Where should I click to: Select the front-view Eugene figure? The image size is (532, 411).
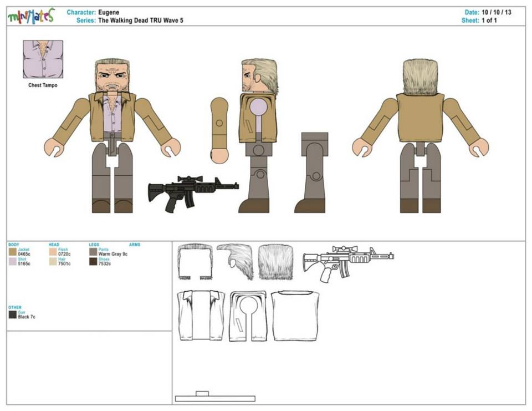click(x=112, y=136)
